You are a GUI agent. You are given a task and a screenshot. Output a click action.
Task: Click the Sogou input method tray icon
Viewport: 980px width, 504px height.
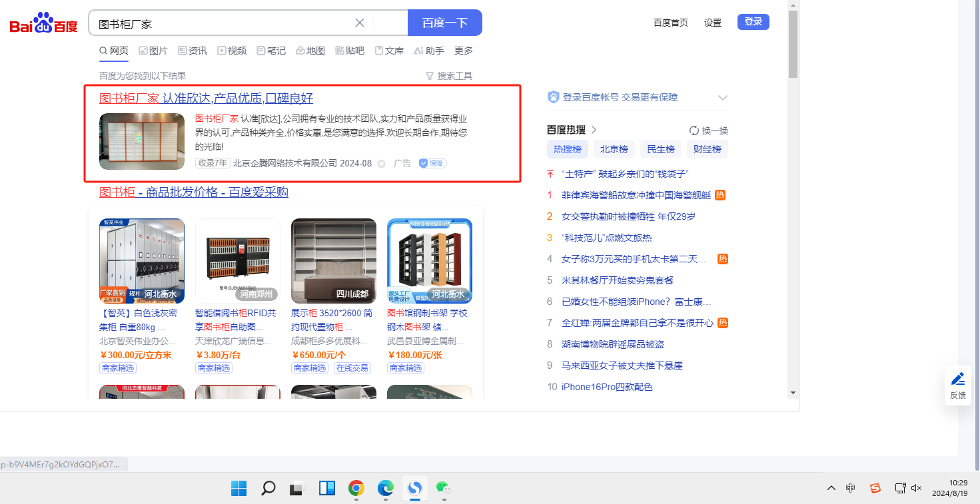click(875, 488)
